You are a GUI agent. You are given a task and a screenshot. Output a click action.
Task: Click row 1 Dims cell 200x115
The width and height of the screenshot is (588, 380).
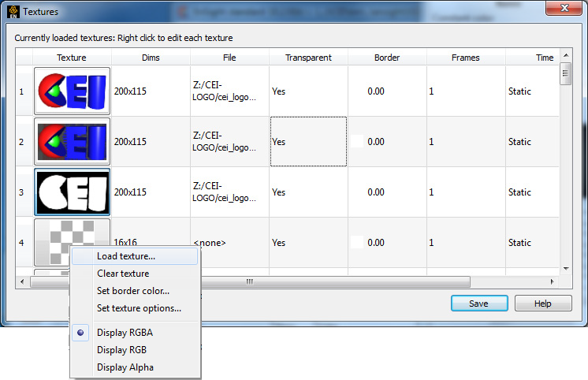click(151, 91)
